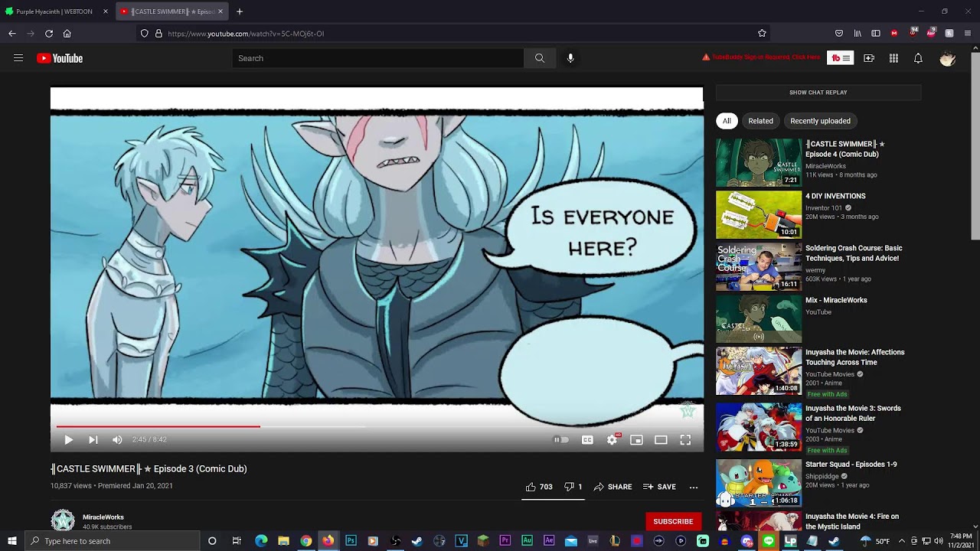Activate the miniplayer
Viewport: 980px width, 551px height.
tap(636, 440)
